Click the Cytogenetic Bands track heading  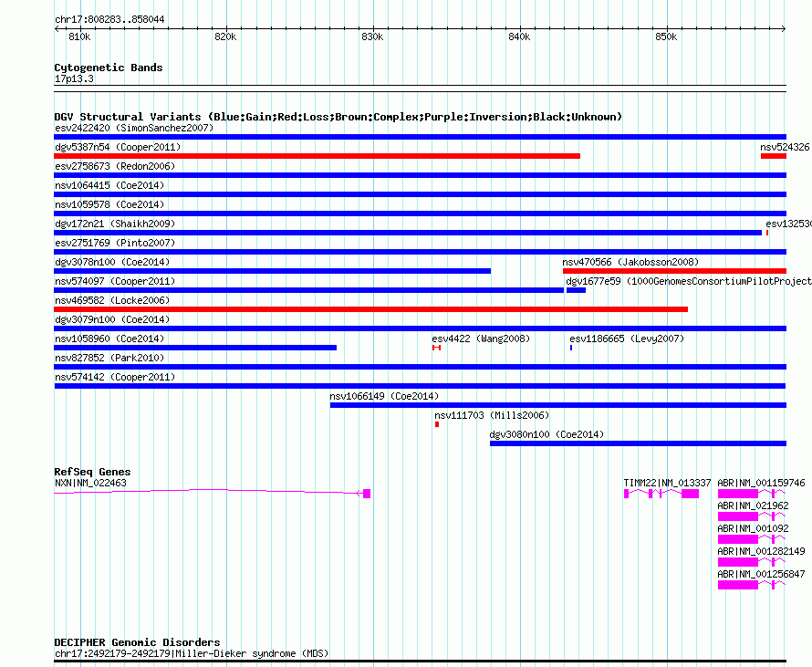point(108,68)
